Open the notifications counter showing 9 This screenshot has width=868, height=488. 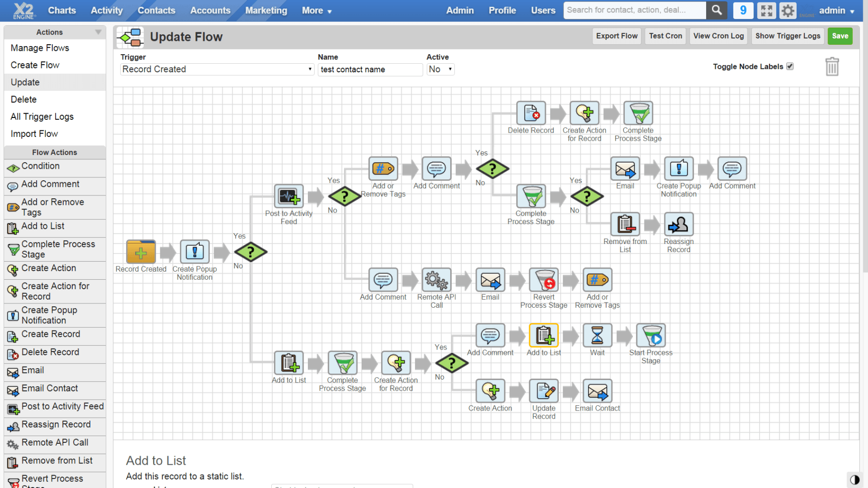(743, 10)
